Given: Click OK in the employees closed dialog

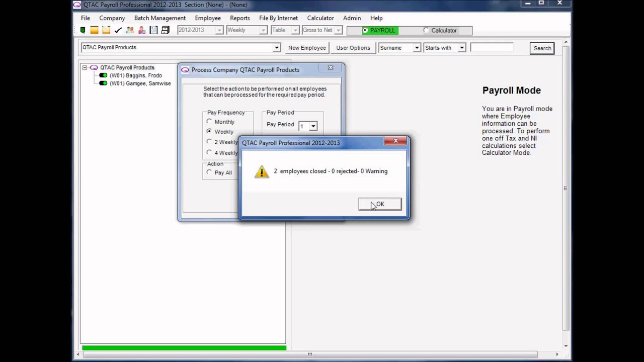Looking at the screenshot, I should [x=380, y=204].
